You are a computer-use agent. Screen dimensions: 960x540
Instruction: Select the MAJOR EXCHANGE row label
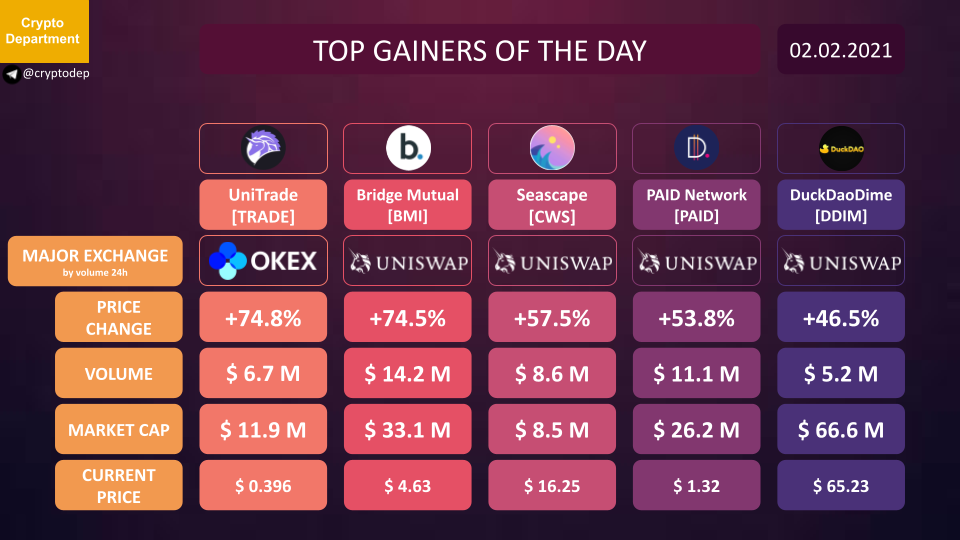95,261
